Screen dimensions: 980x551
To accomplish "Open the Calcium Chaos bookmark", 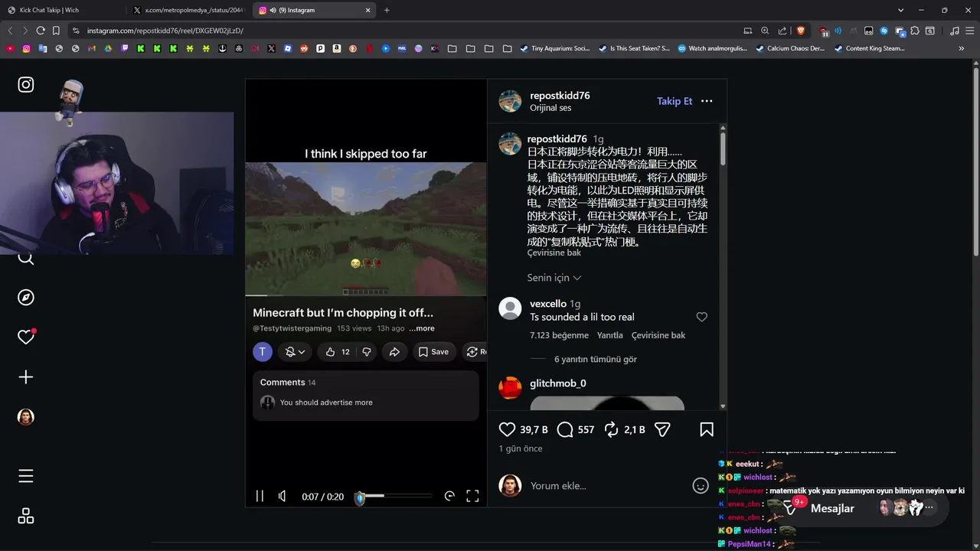I will point(791,48).
